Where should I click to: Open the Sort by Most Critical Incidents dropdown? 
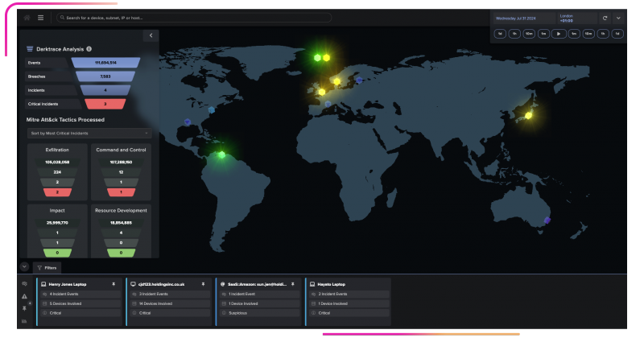coord(89,133)
